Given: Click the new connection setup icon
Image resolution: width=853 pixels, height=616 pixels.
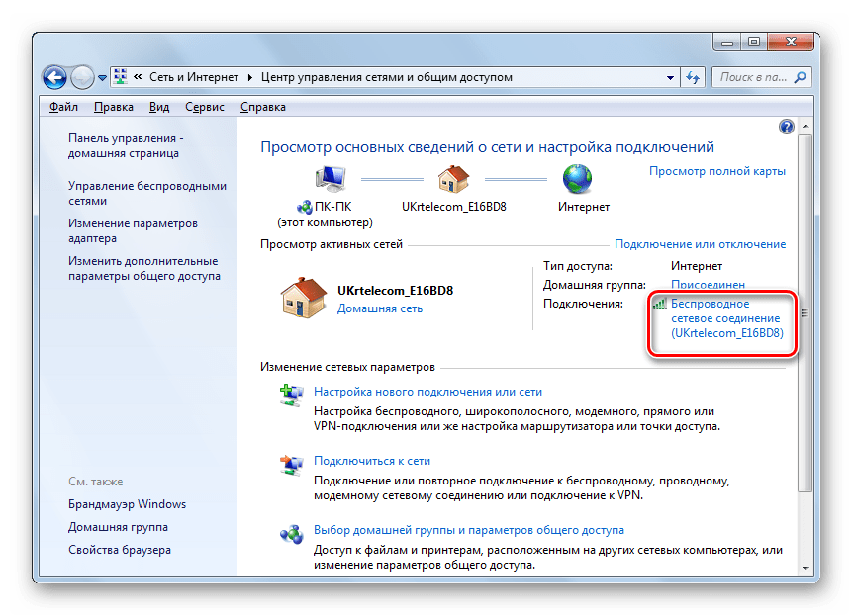Looking at the screenshot, I should click(x=291, y=395).
